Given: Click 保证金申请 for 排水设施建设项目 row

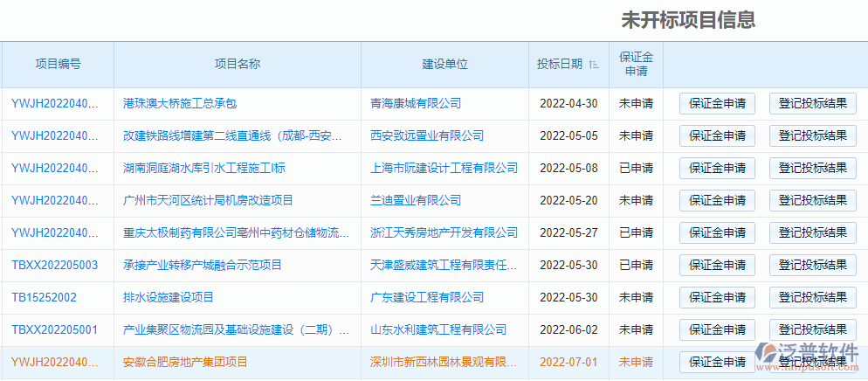Looking at the screenshot, I should [717, 297].
